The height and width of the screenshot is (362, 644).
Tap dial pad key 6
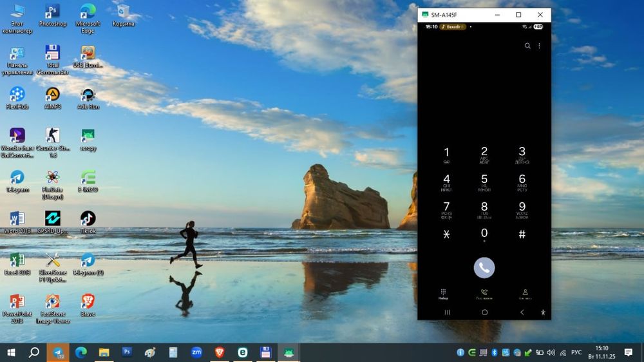pyautogui.click(x=522, y=182)
